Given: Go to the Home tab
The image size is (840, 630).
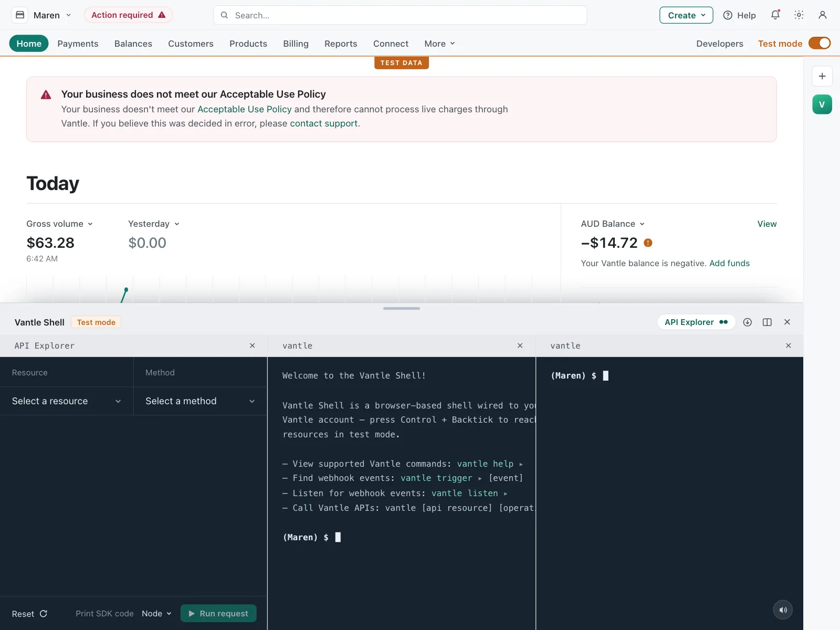Looking at the screenshot, I should (29, 44).
